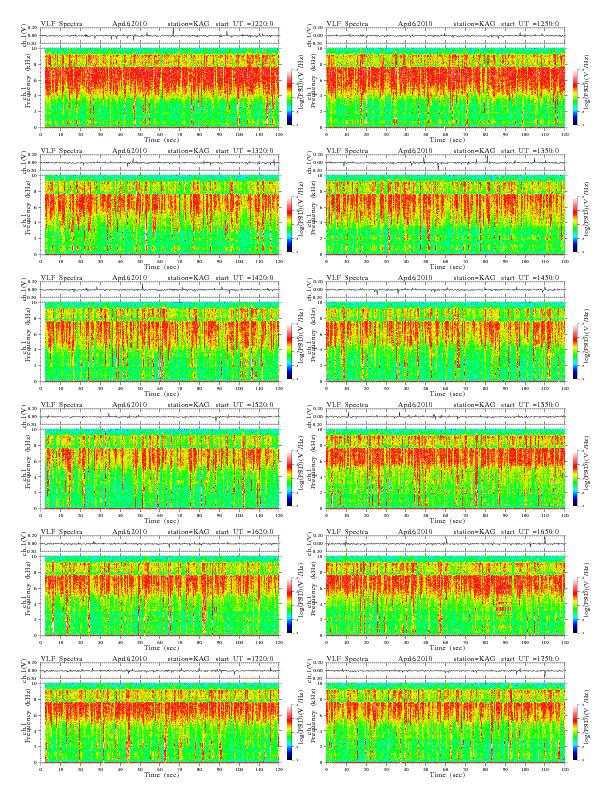The width and height of the screenshot is (612, 792).
Task: Click the PSD color bar beside the UT 1750 plot
Action: click(x=575, y=732)
